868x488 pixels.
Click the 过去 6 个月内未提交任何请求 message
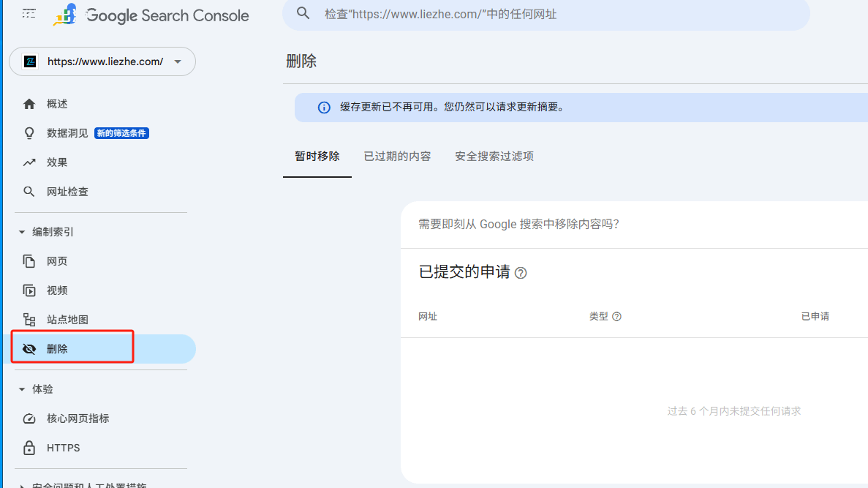[733, 411]
